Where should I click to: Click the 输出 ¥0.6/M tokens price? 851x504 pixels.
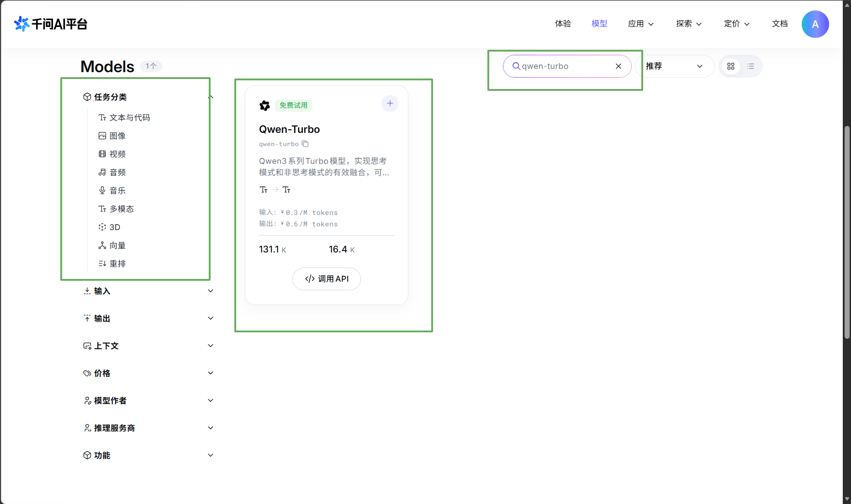pyautogui.click(x=298, y=224)
